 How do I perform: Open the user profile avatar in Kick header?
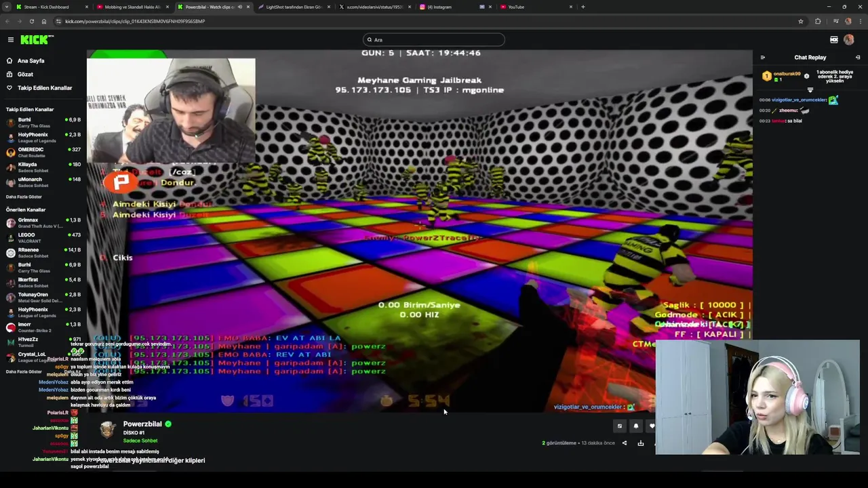pos(849,39)
